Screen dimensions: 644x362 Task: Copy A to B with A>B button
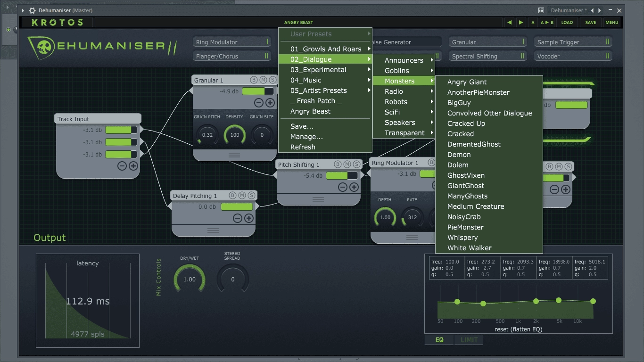pos(547,22)
